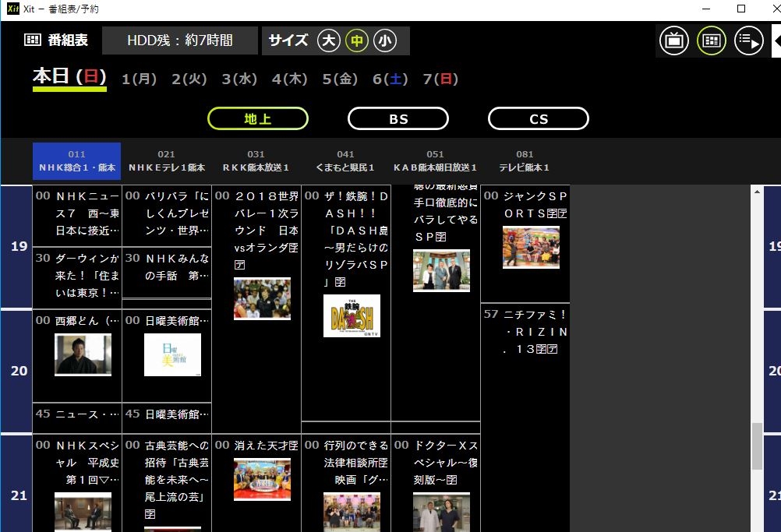Open the live TV view icon
This screenshot has width=781, height=532.
(674, 41)
